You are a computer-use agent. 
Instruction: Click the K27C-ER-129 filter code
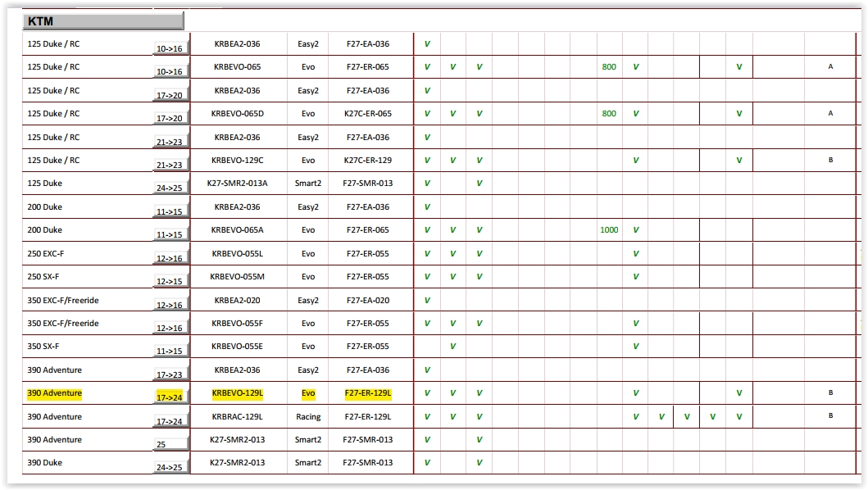point(368,161)
